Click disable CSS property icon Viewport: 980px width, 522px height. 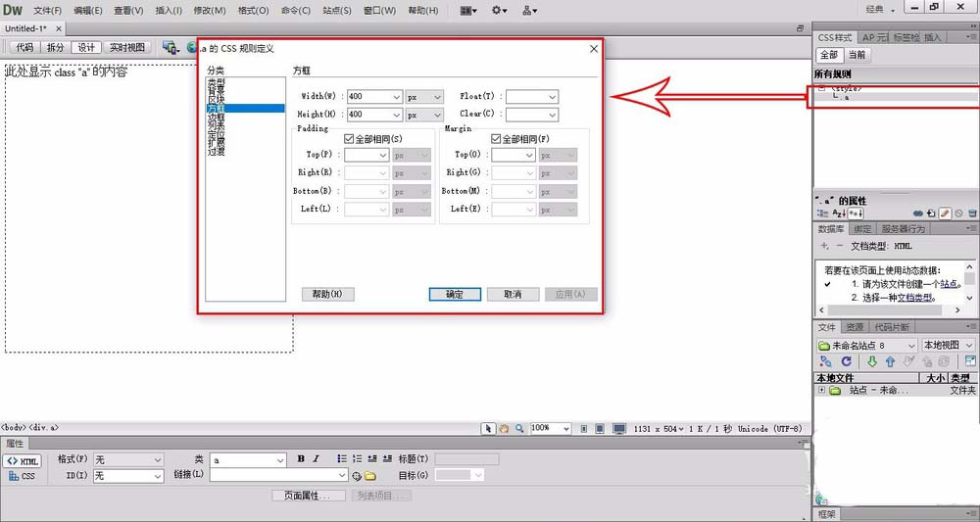958,214
